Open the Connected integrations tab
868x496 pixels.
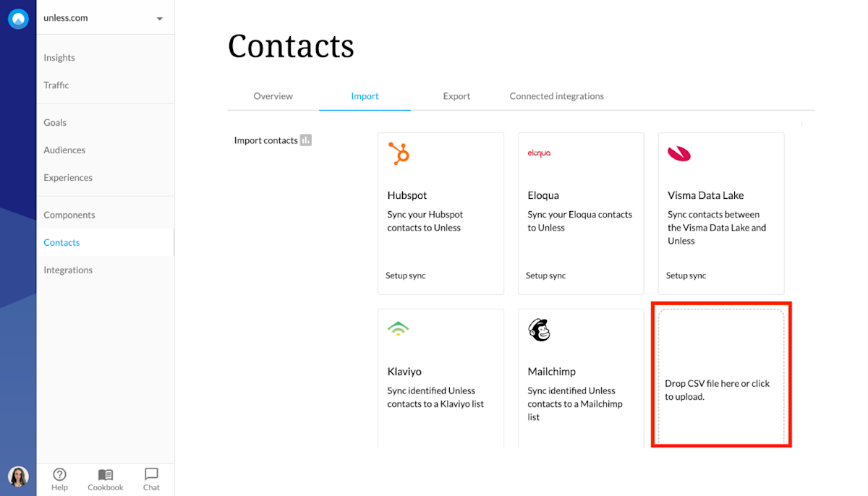click(x=556, y=95)
